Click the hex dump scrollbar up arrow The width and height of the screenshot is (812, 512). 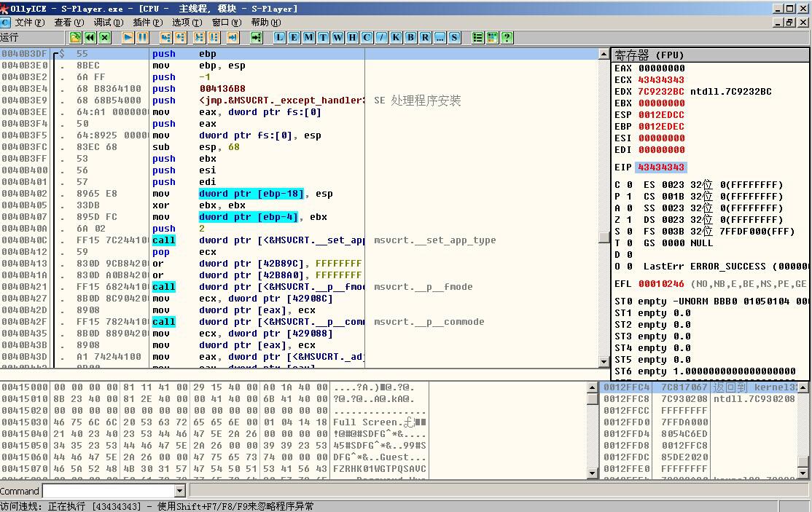coord(593,387)
